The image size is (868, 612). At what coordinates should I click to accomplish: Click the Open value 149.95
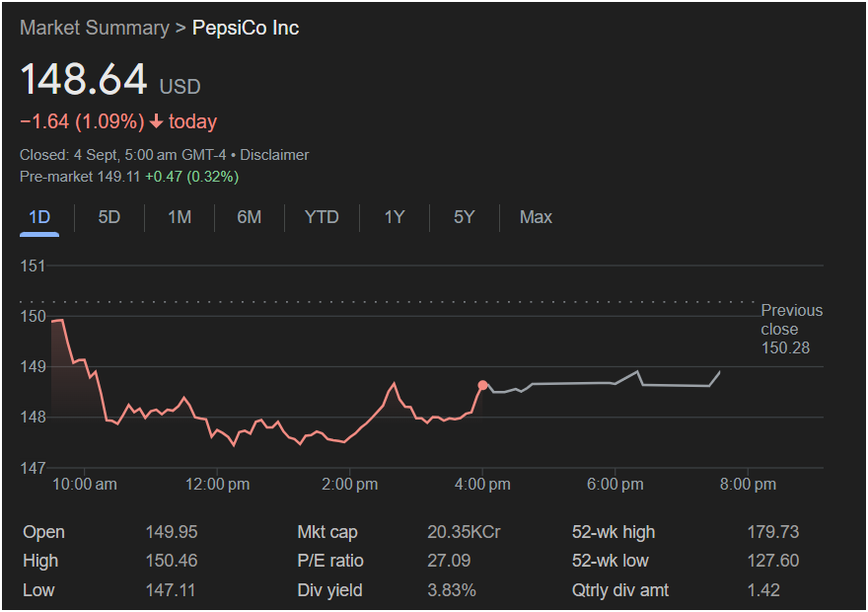click(x=171, y=532)
